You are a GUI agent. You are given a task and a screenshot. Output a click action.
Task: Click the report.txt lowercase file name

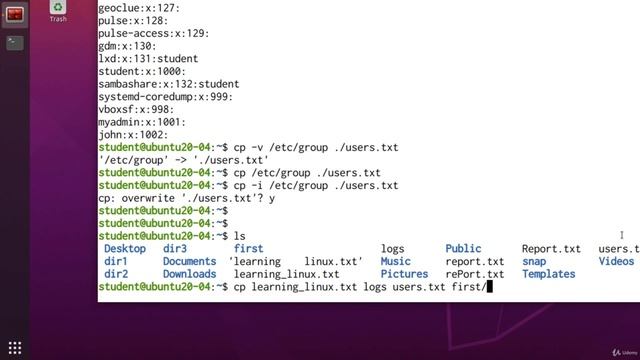click(x=475, y=261)
